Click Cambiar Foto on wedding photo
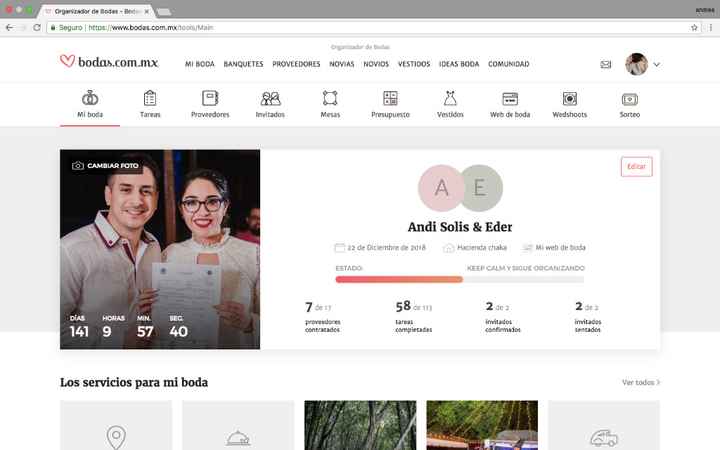The height and width of the screenshot is (450, 720). [x=105, y=165]
